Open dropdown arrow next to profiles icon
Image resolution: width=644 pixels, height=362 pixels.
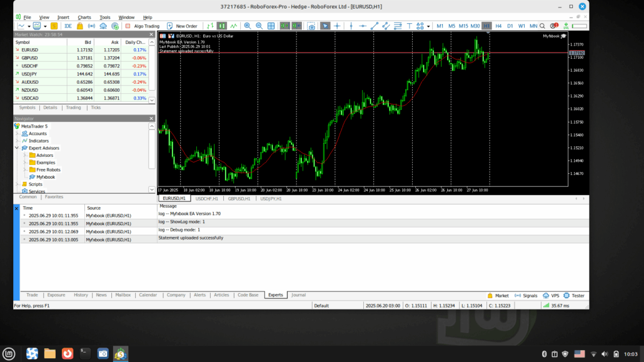point(45,26)
